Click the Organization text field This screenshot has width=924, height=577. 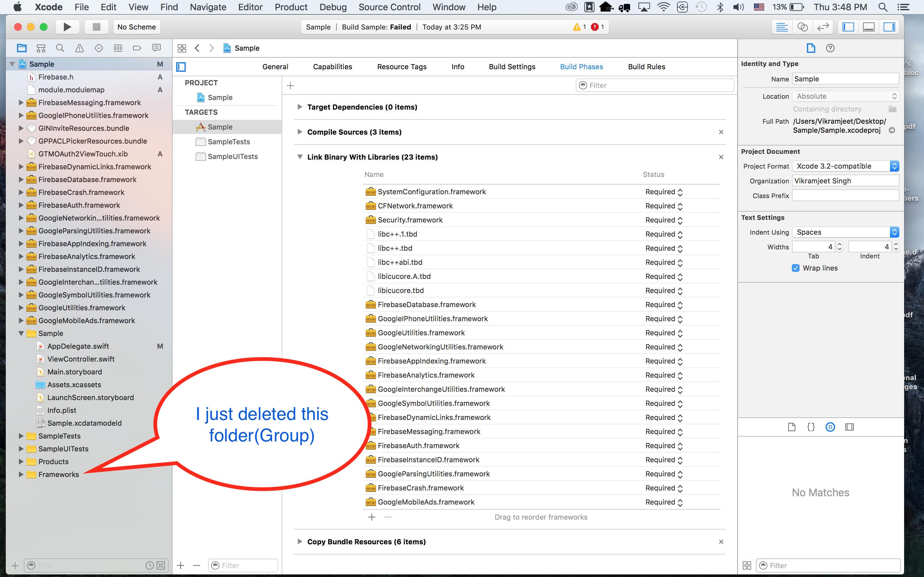[845, 181]
